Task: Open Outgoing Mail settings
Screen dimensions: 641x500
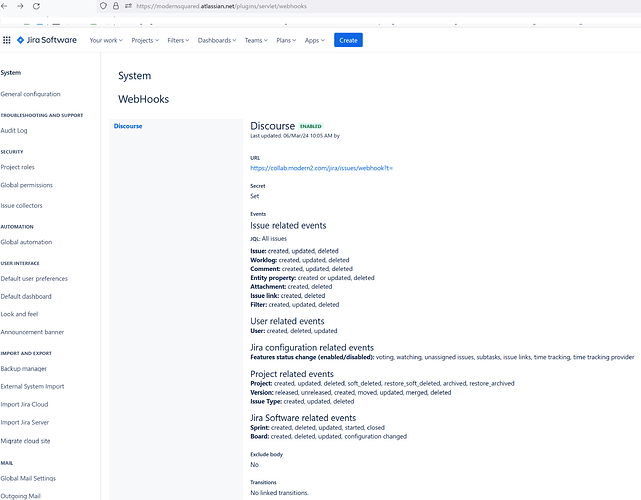Action: tap(20, 496)
